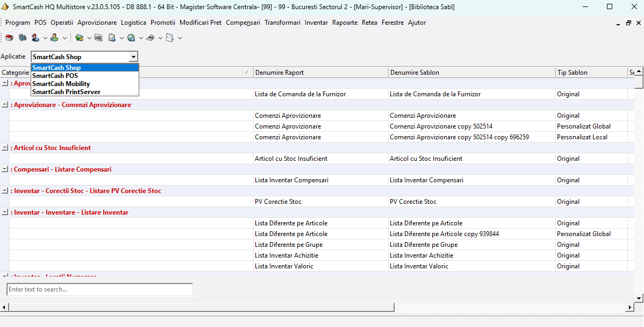
Task: Open dropdown arrow beside document icon
Action: pos(180,38)
